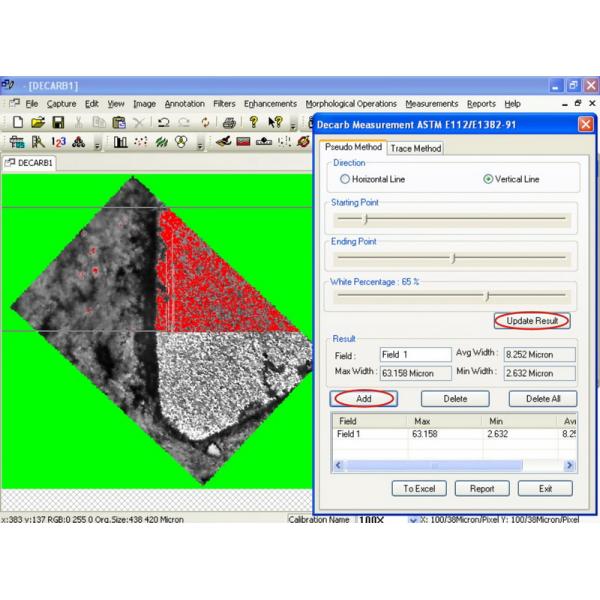The width and height of the screenshot is (600, 600).
Task: Click the results list right scroll arrow
Action: (x=569, y=466)
